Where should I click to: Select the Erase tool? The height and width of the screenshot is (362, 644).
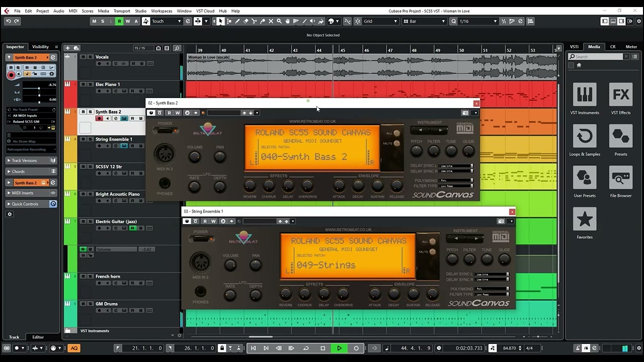click(x=246, y=21)
